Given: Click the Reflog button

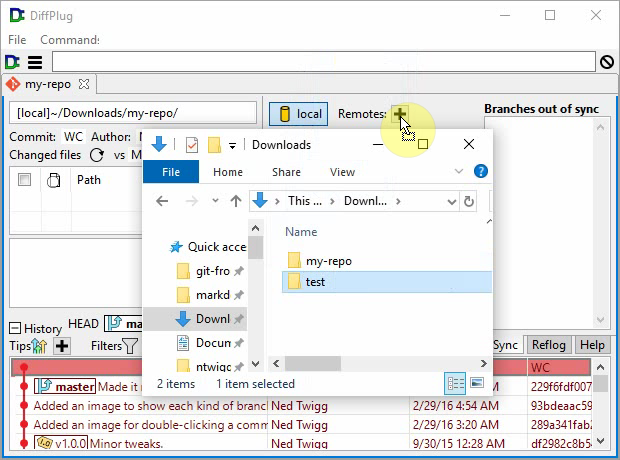Looking at the screenshot, I should pos(548,345).
